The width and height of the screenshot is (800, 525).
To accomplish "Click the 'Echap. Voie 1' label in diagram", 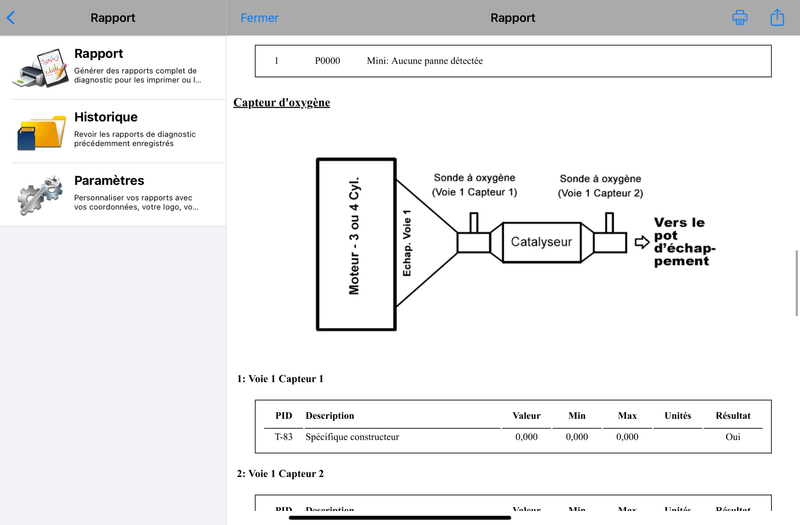I will (407, 243).
